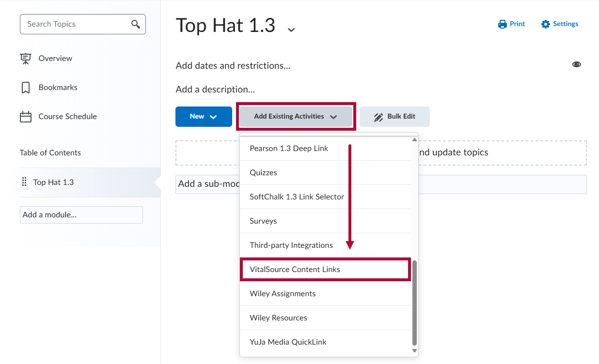Viewport: 599px width, 364px height.
Task: Select SoftChalk 1.3 Link Selector
Action: 326,197
